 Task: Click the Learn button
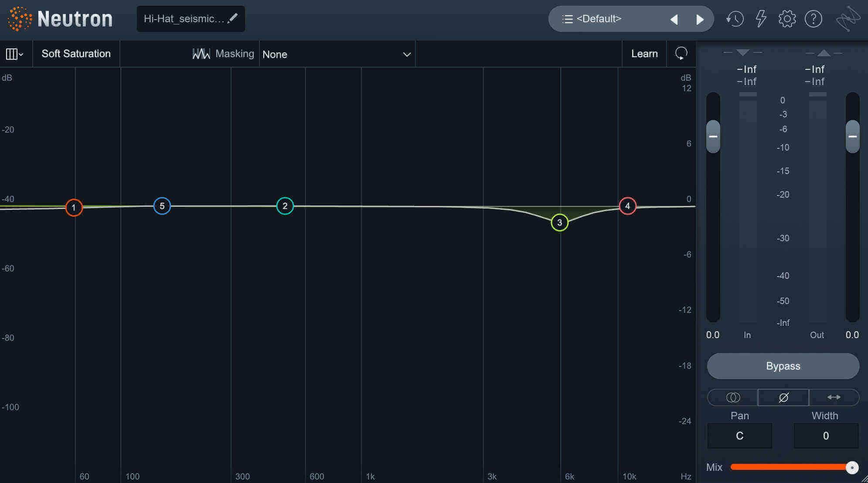[x=644, y=54]
